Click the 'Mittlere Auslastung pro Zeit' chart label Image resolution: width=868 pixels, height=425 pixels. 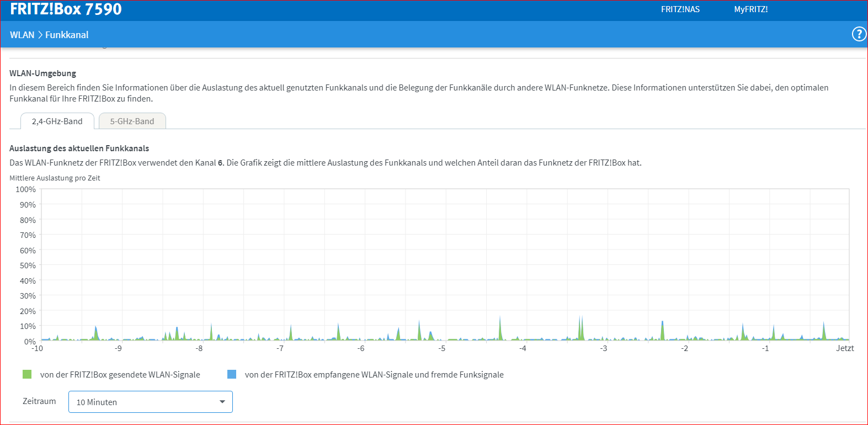pyautogui.click(x=55, y=178)
